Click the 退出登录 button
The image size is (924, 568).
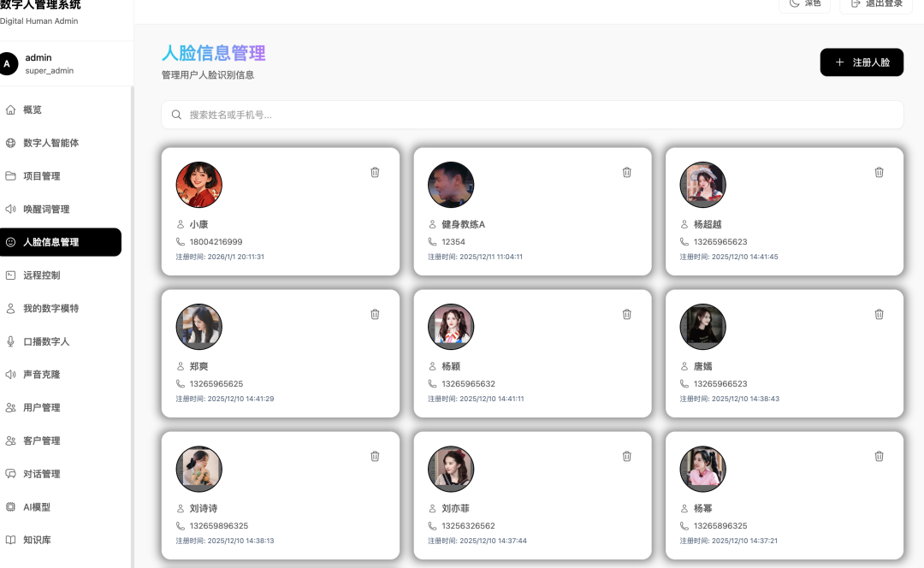coord(876,3)
